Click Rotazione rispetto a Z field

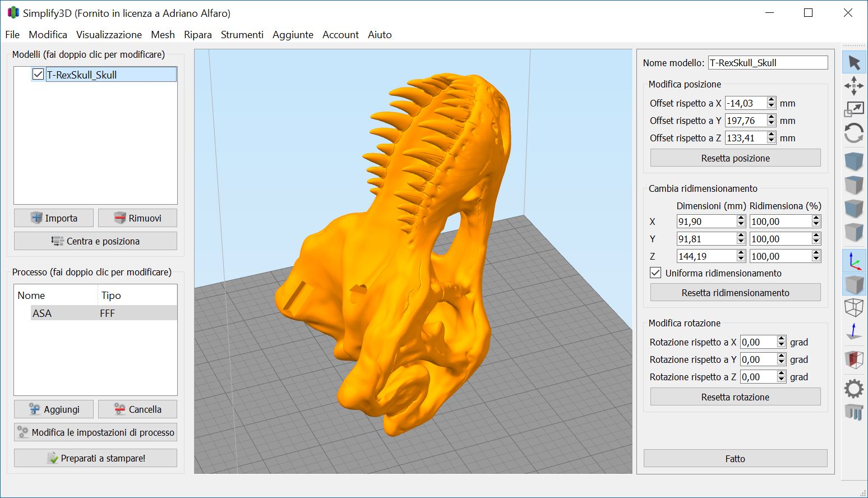pos(759,377)
